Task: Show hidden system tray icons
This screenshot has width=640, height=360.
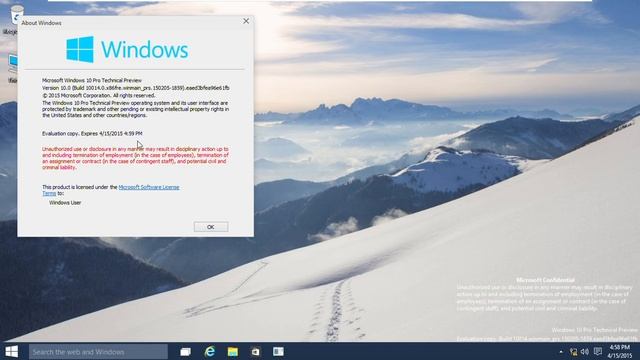Action: pyautogui.click(x=561, y=352)
